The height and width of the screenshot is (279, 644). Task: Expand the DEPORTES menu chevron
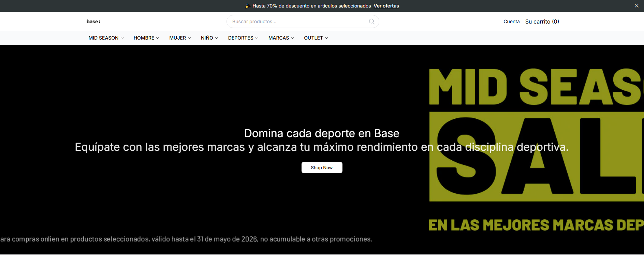coord(257,38)
